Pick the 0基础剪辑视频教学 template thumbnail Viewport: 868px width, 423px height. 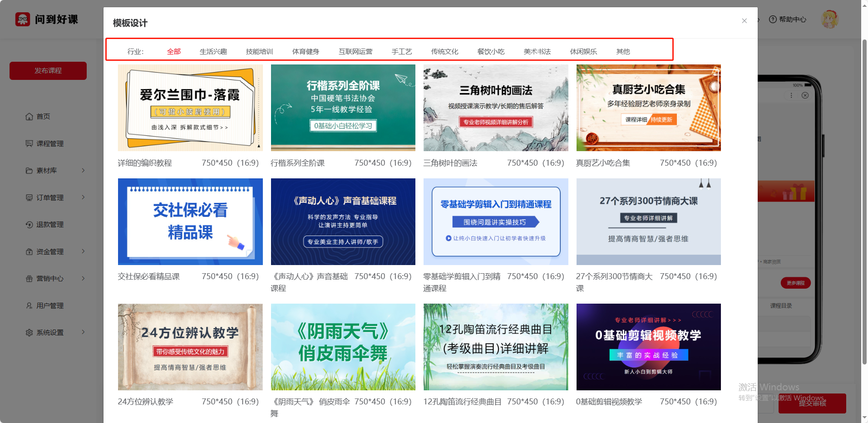648,347
